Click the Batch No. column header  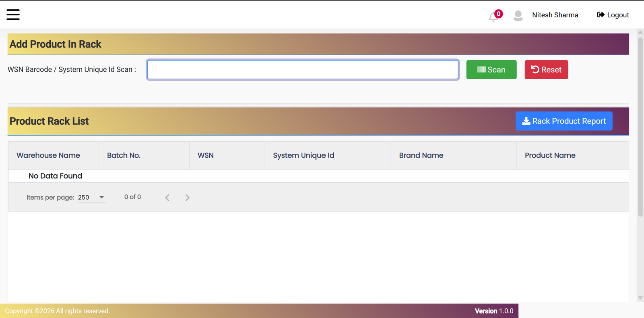click(x=124, y=155)
